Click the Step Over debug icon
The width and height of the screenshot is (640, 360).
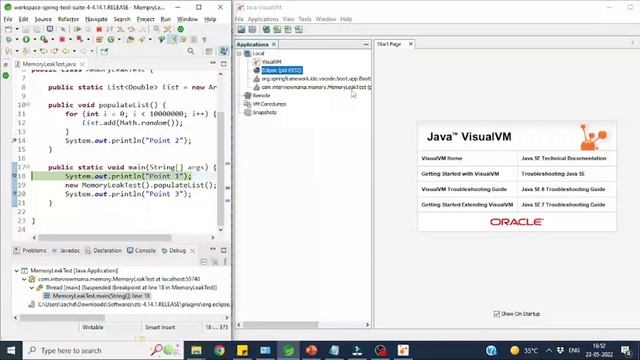131,29
